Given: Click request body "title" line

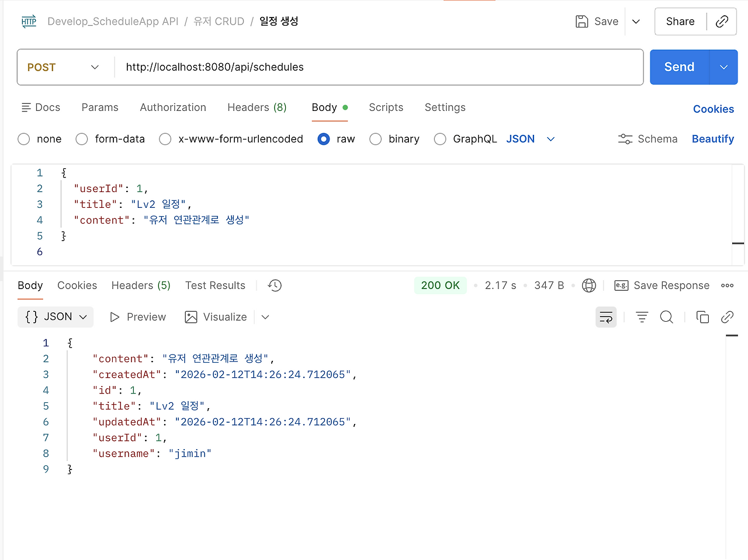Looking at the screenshot, I should pyautogui.click(x=133, y=204).
